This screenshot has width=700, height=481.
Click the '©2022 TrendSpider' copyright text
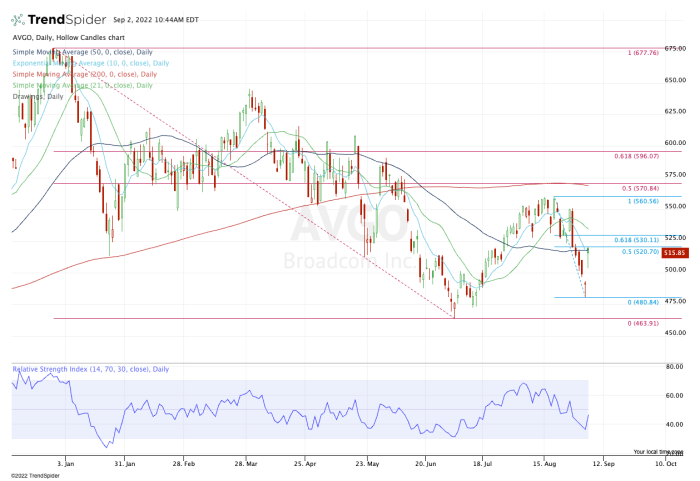click(35, 476)
